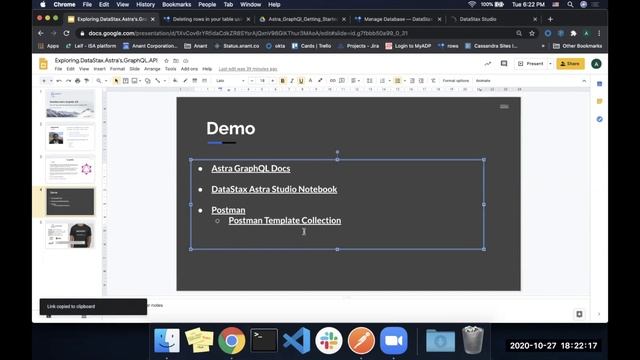Open the Arrange menu
The width and height of the screenshot is (640, 360).
(152, 69)
